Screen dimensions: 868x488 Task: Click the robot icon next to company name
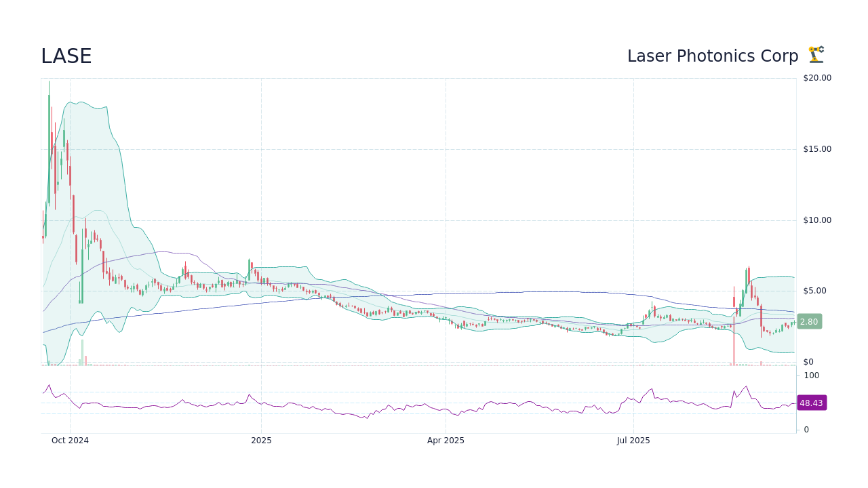click(x=815, y=56)
